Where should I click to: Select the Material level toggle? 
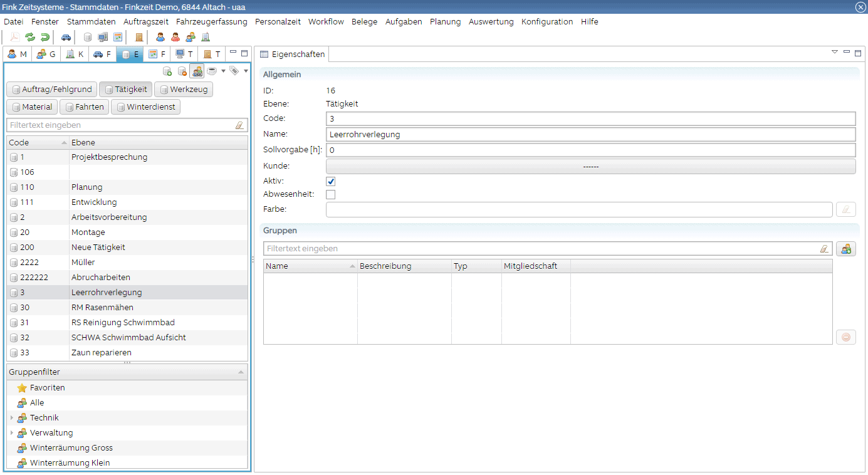coord(32,107)
